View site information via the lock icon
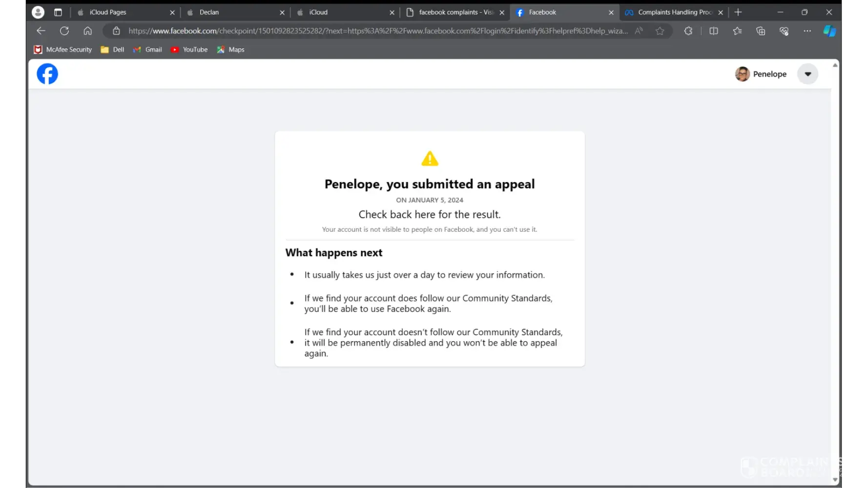The width and height of the screenshot is (868, 488). [x=116, y=31]
